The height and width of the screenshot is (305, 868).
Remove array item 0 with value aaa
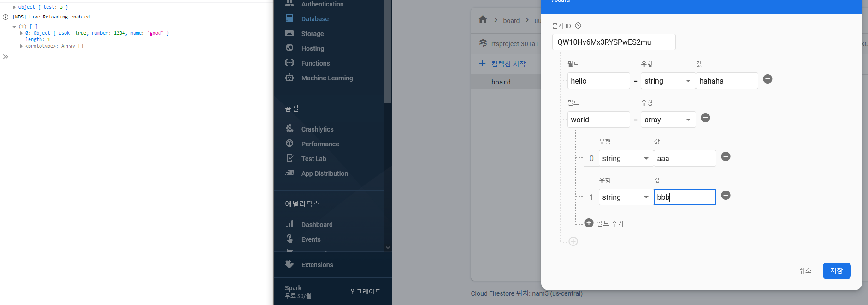(726, 156)
